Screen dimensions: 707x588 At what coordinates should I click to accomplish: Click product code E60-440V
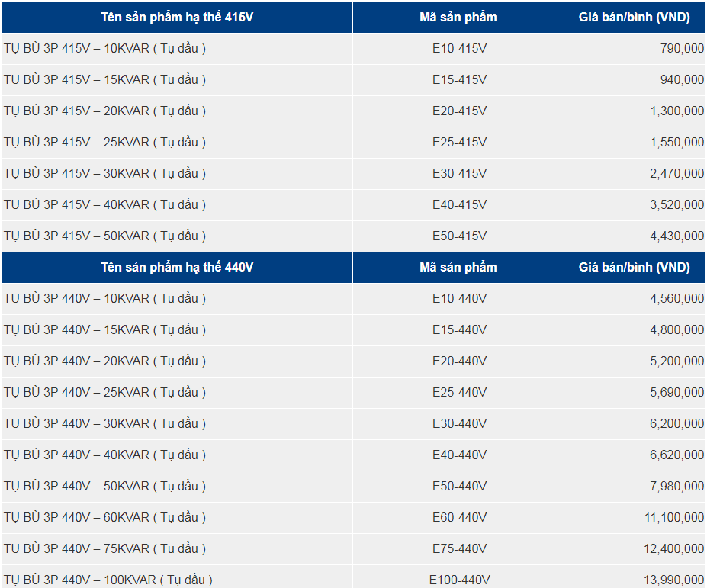(459, 517)
